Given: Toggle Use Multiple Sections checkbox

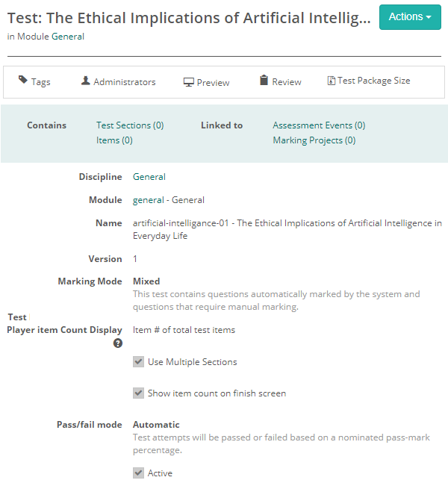Looking at the screenshot, I should tap(138, 362).
